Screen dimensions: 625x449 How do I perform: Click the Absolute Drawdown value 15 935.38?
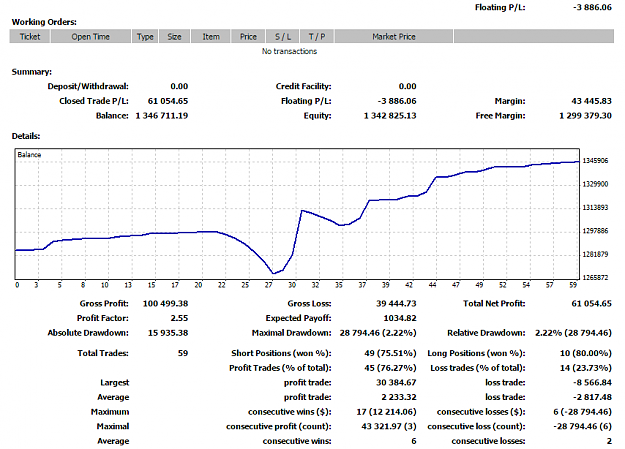[x=168, y=333]
